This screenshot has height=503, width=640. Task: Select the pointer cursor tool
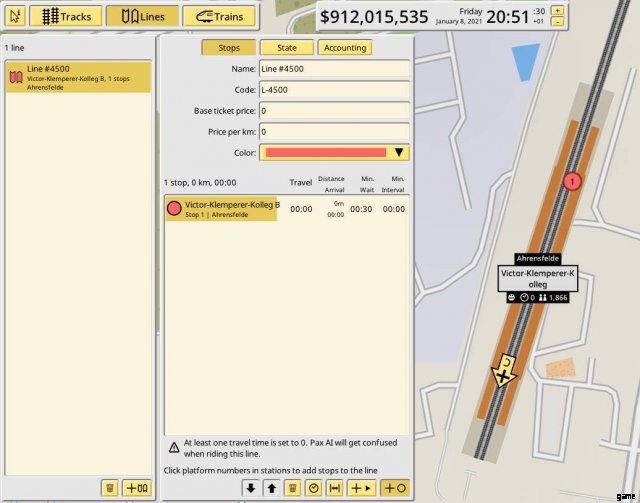click(15, 16)
